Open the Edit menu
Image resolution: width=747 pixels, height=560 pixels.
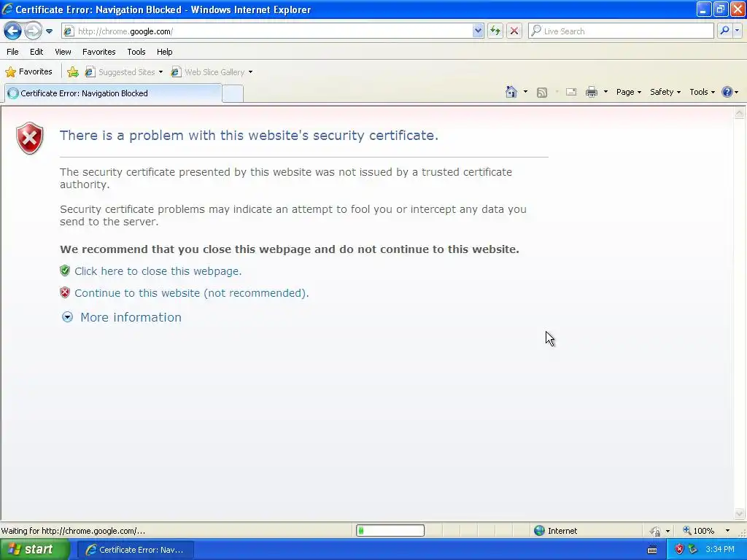click(36, 52)
